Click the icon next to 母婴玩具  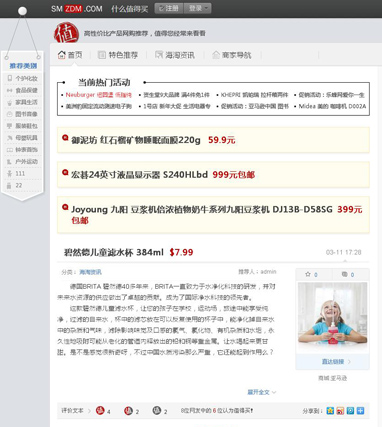click(10, 138)
